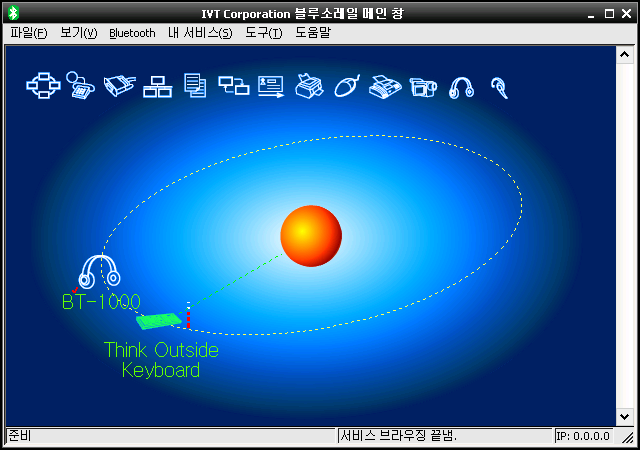Select the BT-1000 headphones device icon
Screen dimensions: 640x450
(100, 271)
